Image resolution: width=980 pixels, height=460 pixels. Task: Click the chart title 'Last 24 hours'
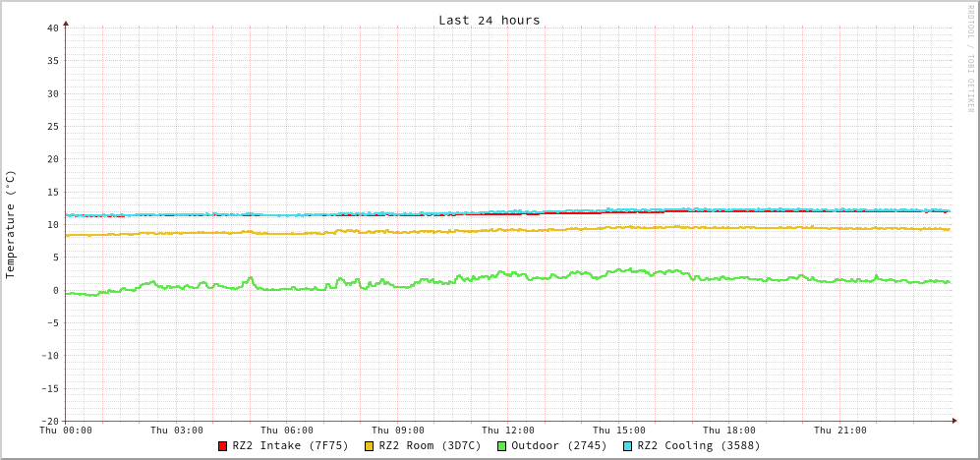pyautogui.click(x=489, y=20)
